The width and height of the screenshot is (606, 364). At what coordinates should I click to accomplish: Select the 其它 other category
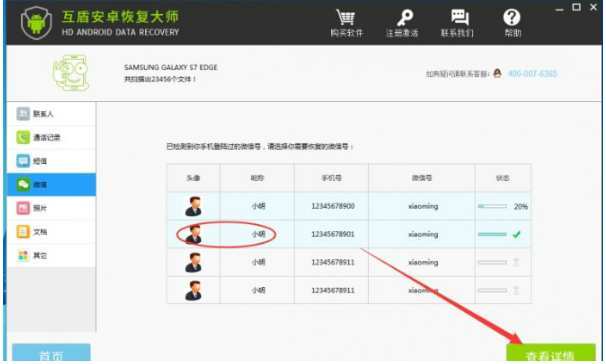pos(51,255)
